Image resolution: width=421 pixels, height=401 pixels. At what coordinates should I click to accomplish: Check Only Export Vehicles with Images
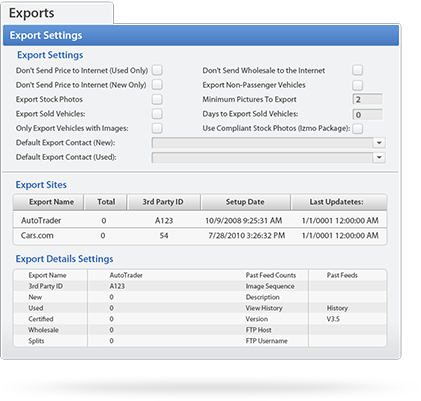(157, 128)
